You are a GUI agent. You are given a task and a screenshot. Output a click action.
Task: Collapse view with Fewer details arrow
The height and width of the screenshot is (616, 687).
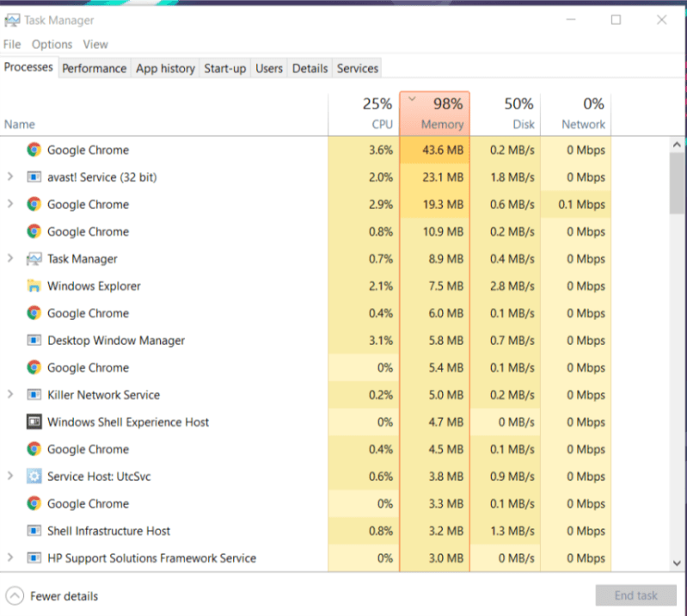click(x=15, y=596)
